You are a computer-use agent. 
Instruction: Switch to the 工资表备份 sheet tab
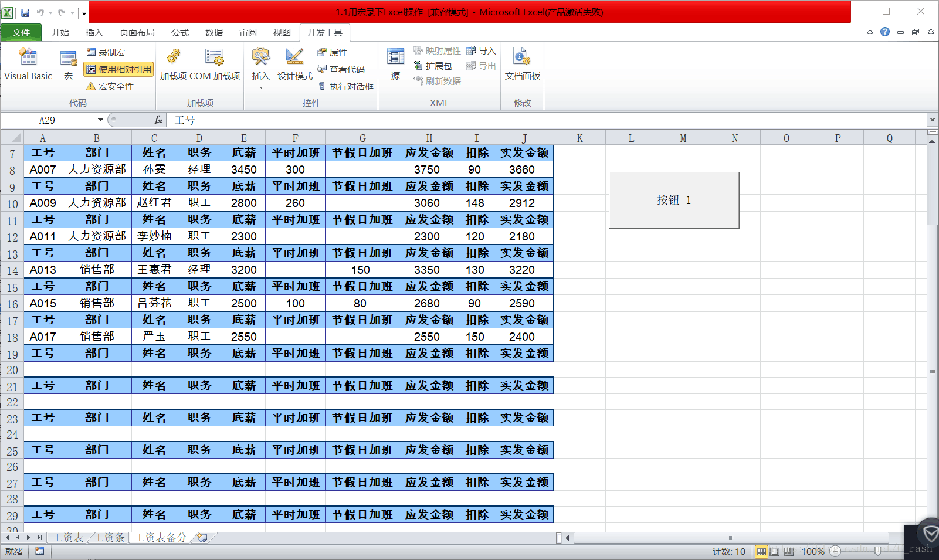tap(161, 537)
